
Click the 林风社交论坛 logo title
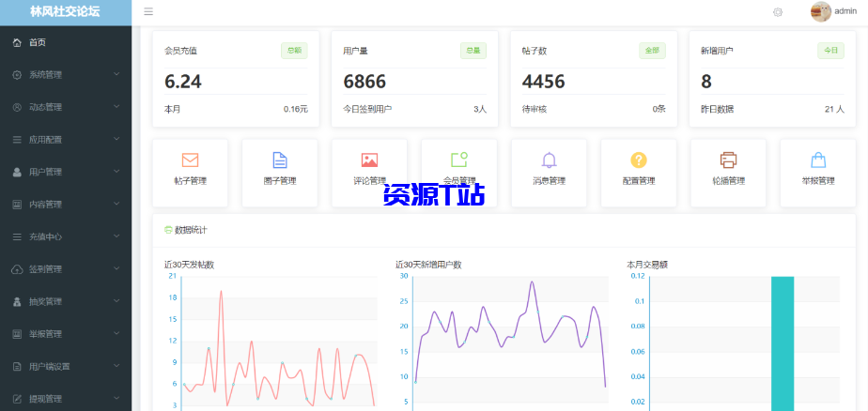coord(66,12)
